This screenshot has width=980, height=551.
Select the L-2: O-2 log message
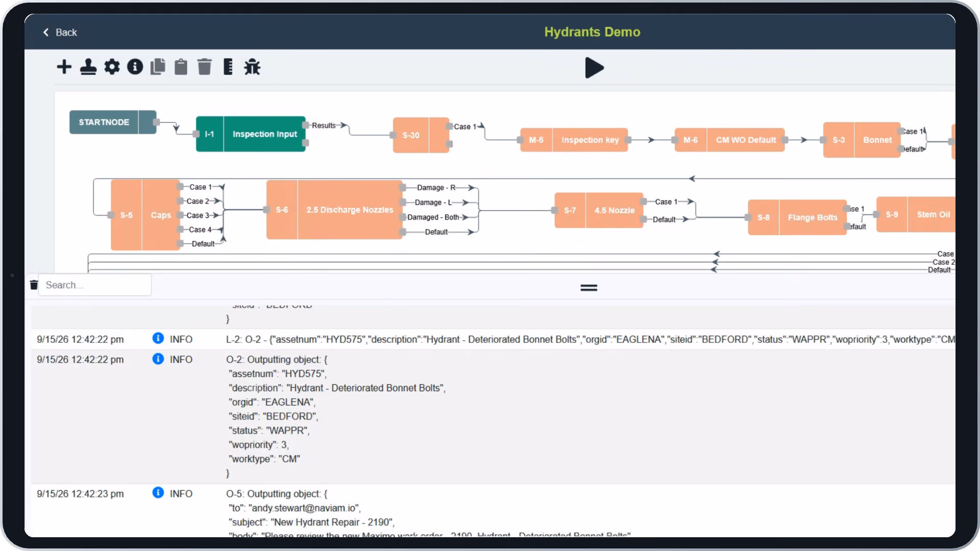tap(590, 339)
